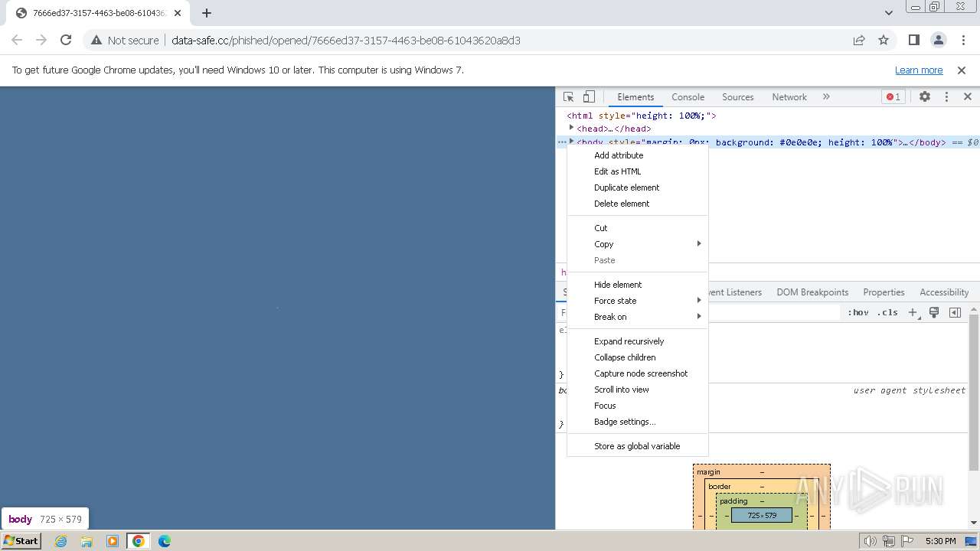Expand the body element node
980x551 pixels.
(571, 142)
